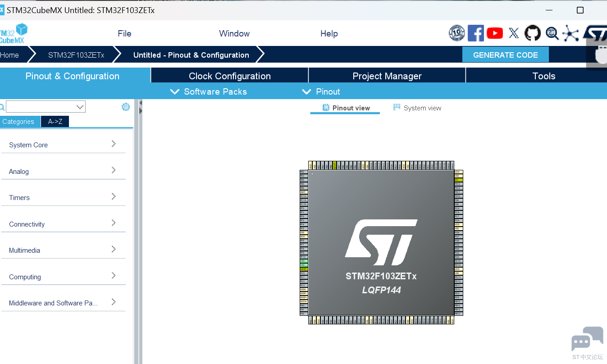This screenshot has width=607, height=364.
Task: Expand the Computing category
Action: (x=64, y=277)
